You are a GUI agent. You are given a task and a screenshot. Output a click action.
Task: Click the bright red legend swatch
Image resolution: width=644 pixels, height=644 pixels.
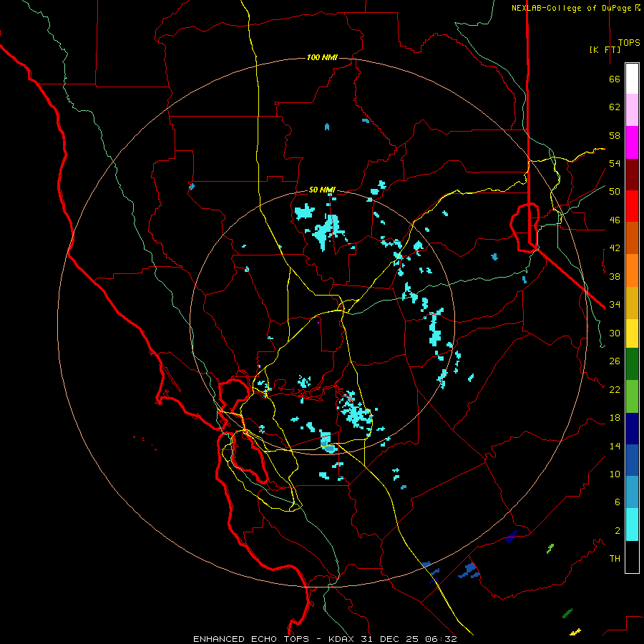click(632, 206)
